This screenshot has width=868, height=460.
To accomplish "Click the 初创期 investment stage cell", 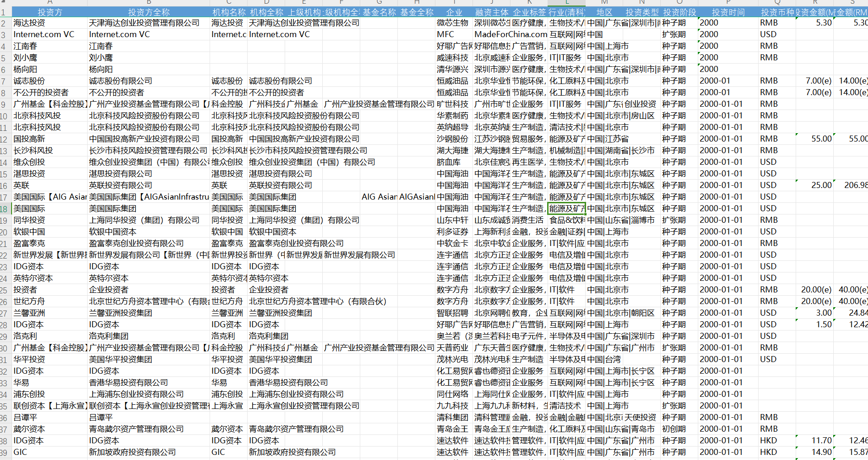I will 679,429.
